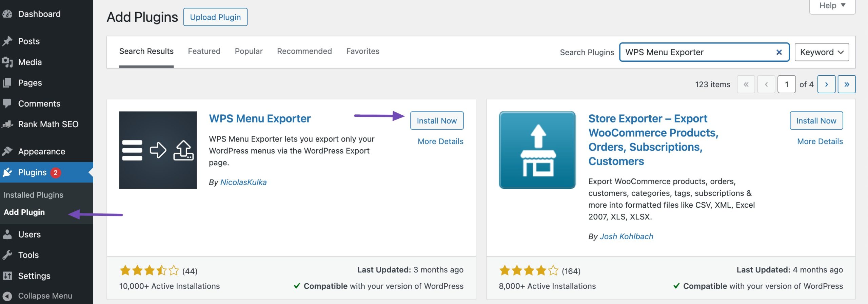Install WPS Menu Exporter now
This screenshot has height=304, width=868.
click(437, 120)
